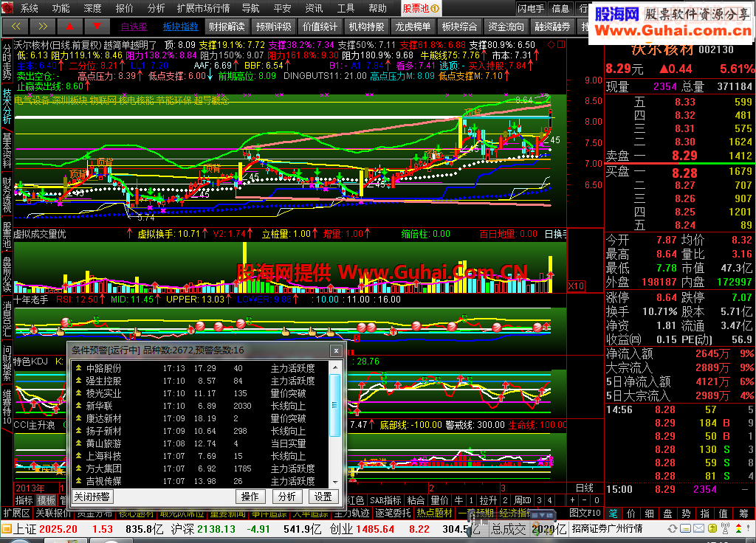Viewport: 756px width, 543px height.
Task: Open the 分析 menu
Action: click(x=156, y=8)
